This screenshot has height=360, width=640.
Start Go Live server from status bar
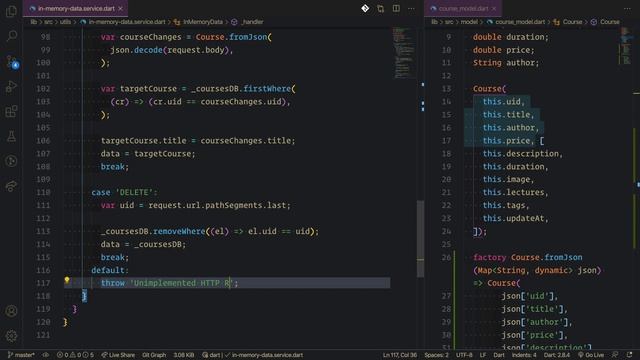(x=591, y=355)
